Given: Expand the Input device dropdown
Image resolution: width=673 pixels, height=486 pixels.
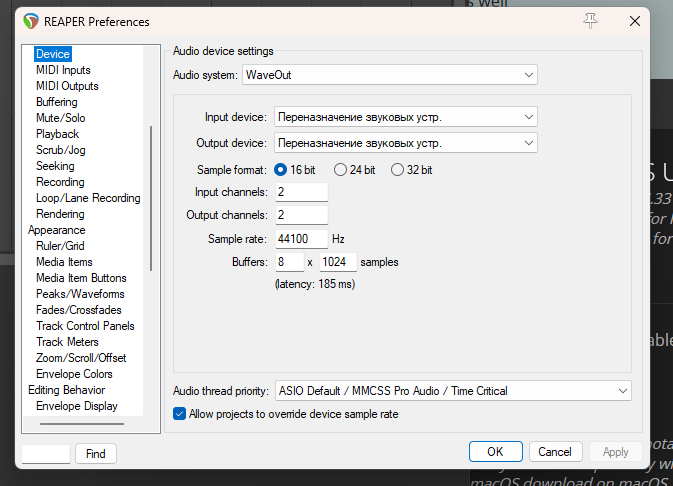Looking at the screenshot, I should pos(406,117).
